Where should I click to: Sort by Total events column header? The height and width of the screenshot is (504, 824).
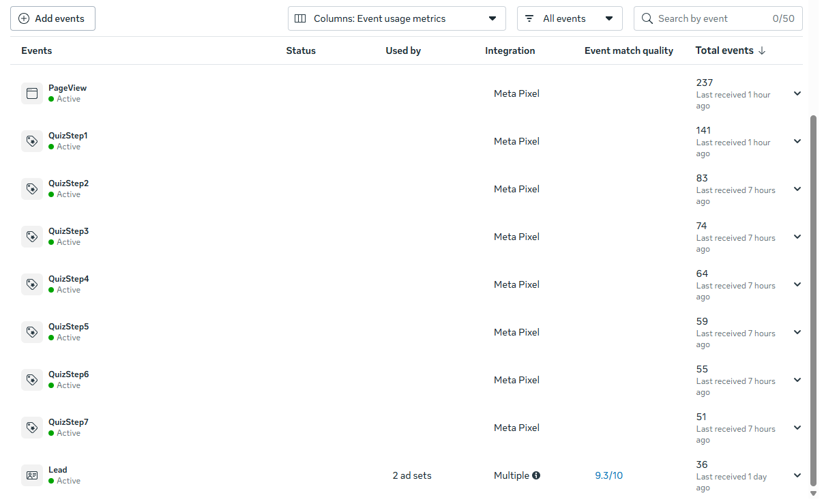(x=724, y=50)
